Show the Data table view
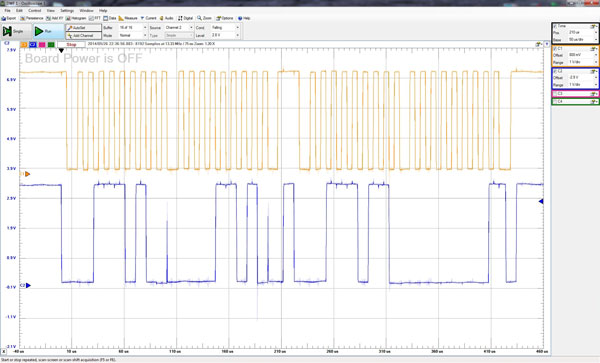 [x=109, y=18]
